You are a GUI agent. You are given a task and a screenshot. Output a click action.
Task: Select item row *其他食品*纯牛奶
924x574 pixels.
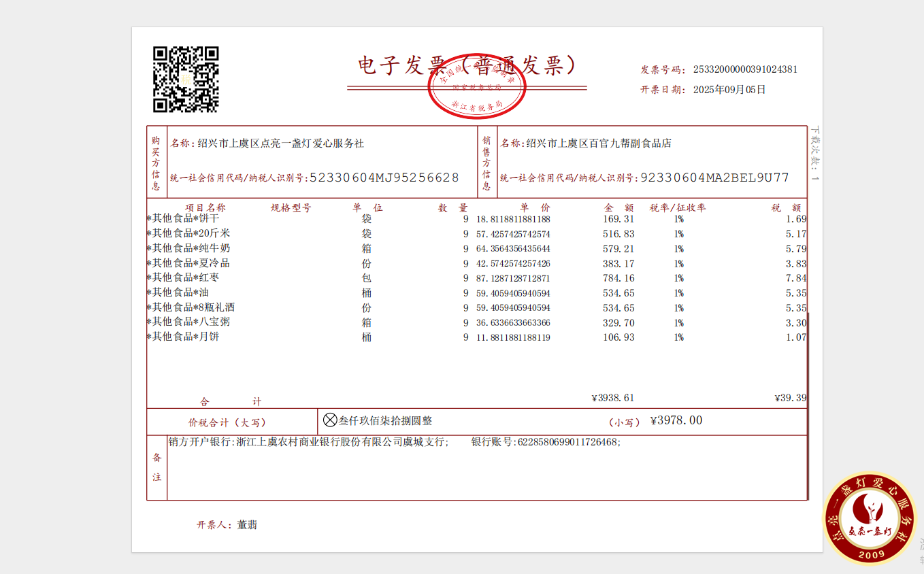tap(477, 248)
